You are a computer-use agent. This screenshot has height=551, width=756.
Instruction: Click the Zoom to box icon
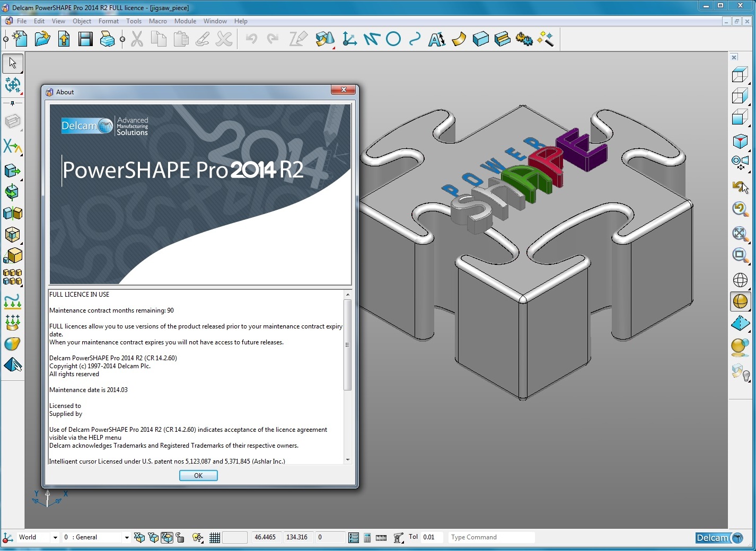coord(740,255)
